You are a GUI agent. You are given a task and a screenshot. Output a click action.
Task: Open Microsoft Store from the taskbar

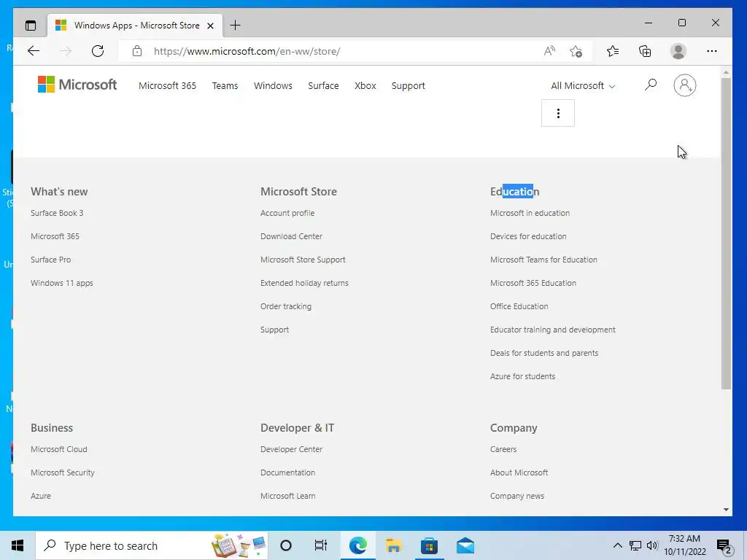429,545
